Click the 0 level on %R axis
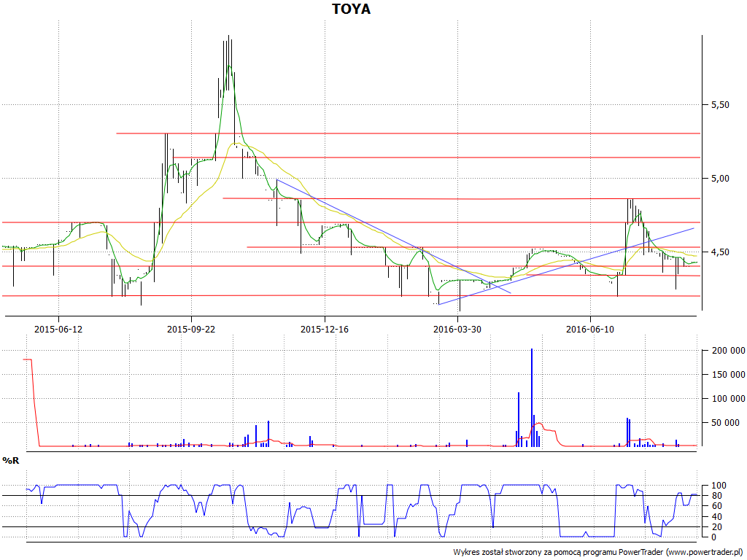Screen dimensions: 747x560 click(x=713, y=537)
